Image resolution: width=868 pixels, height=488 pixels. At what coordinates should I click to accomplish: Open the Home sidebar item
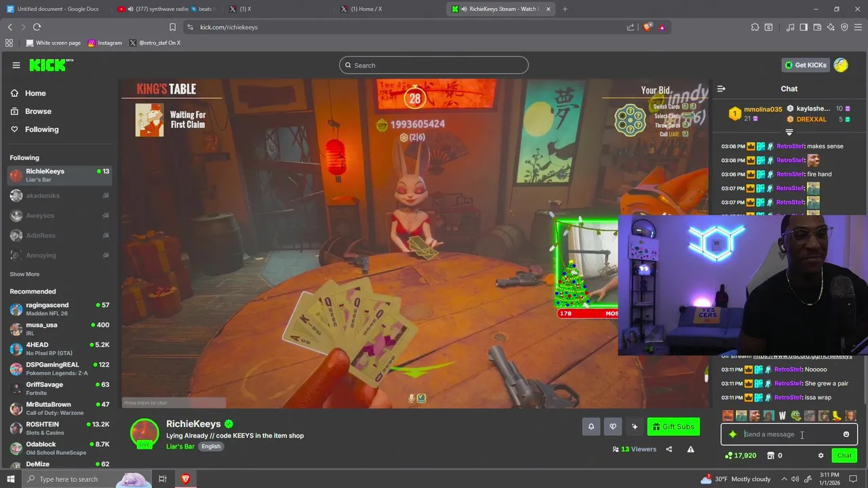(28, 94)
